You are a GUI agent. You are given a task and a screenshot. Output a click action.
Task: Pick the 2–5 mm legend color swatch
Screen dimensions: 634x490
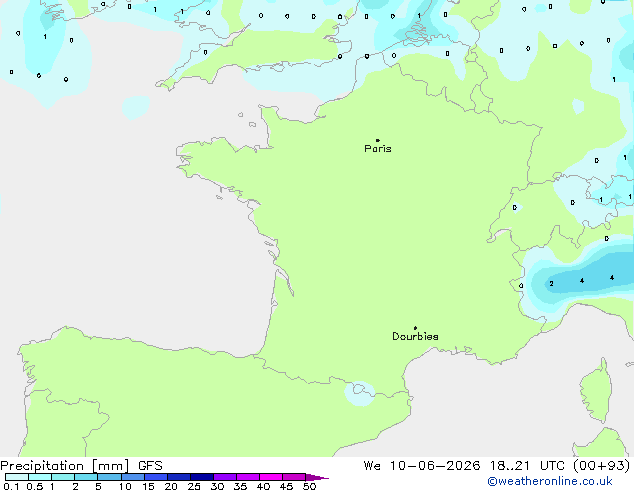(x=86, y=477)
